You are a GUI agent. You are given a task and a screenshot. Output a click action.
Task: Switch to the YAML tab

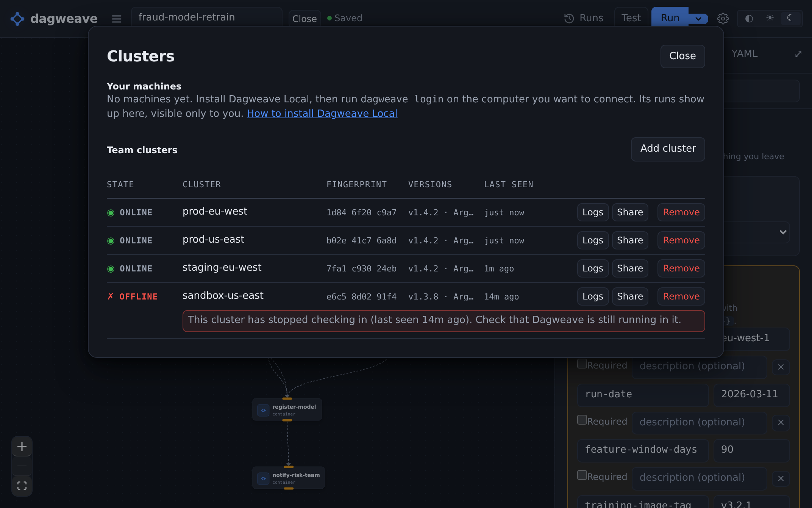coord(745,54)
